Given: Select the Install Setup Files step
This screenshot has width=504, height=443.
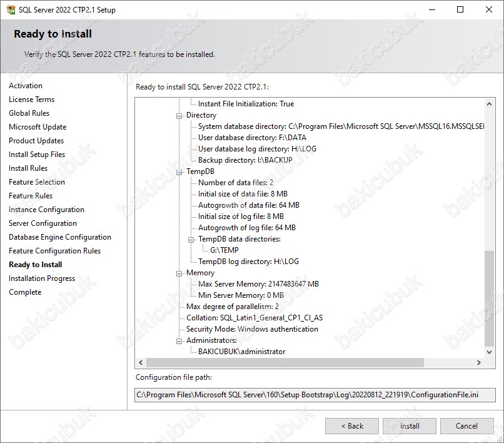Looking at the screenshot, I should (37, 155).
